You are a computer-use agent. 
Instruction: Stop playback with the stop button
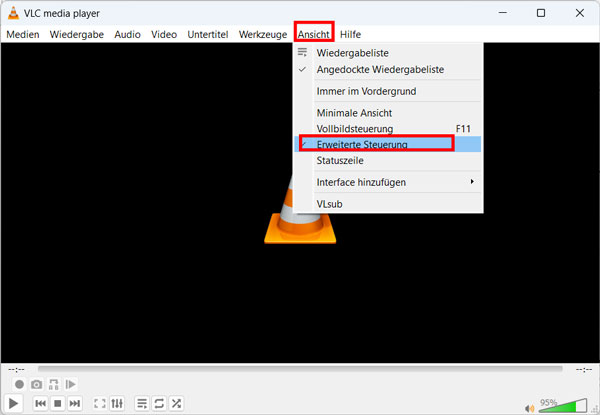(58, 403)
